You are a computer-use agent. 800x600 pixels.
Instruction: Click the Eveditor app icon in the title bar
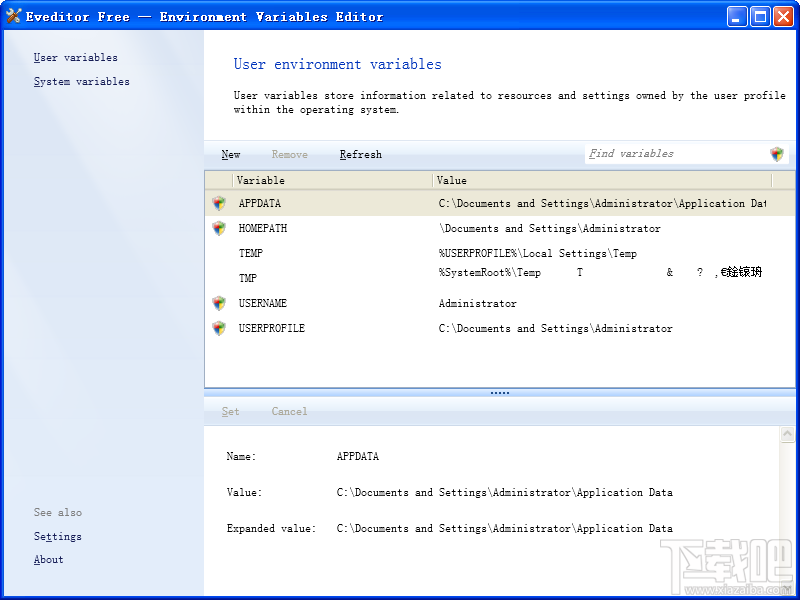click(x=13, y=16)
